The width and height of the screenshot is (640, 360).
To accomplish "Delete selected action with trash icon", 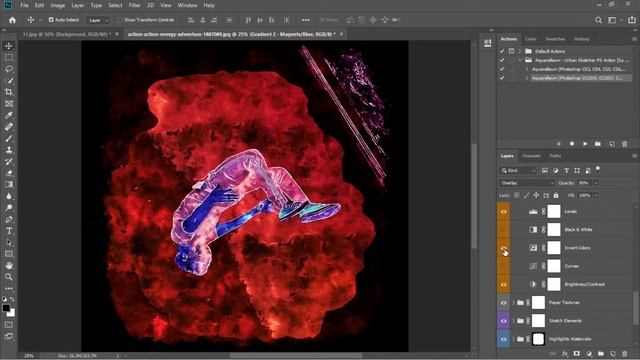I will 624,144.
